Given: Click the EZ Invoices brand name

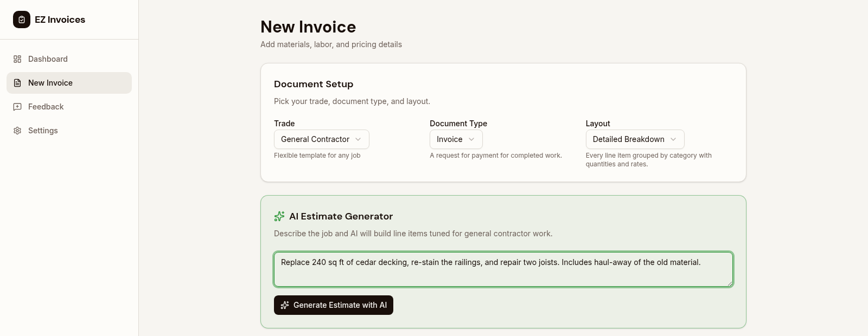Looking at the screenshot, I should tap(60, 20).
